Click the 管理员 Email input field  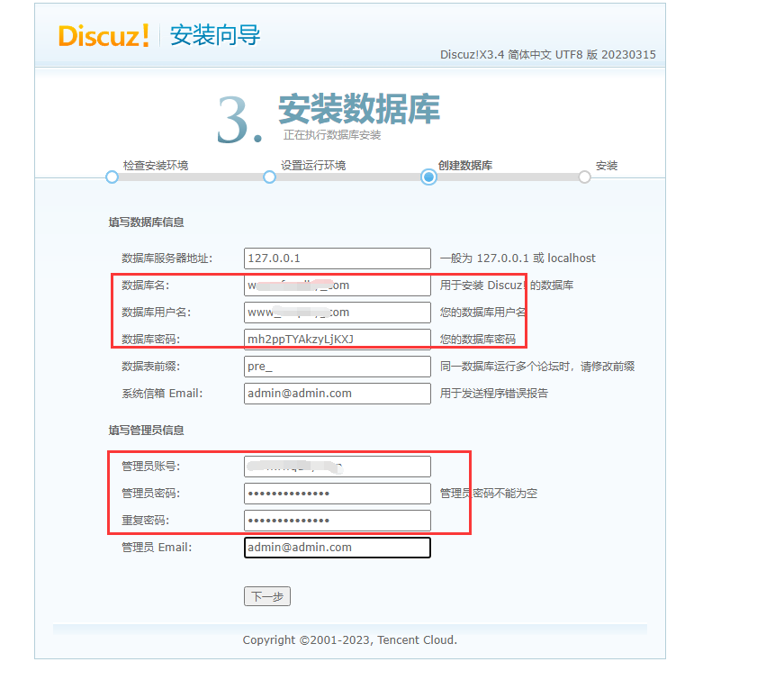click(337, 548)
